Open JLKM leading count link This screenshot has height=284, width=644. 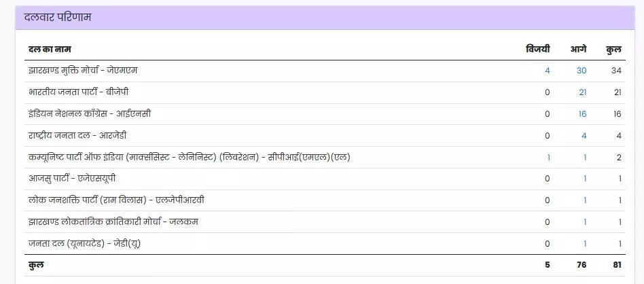point(586,222)
